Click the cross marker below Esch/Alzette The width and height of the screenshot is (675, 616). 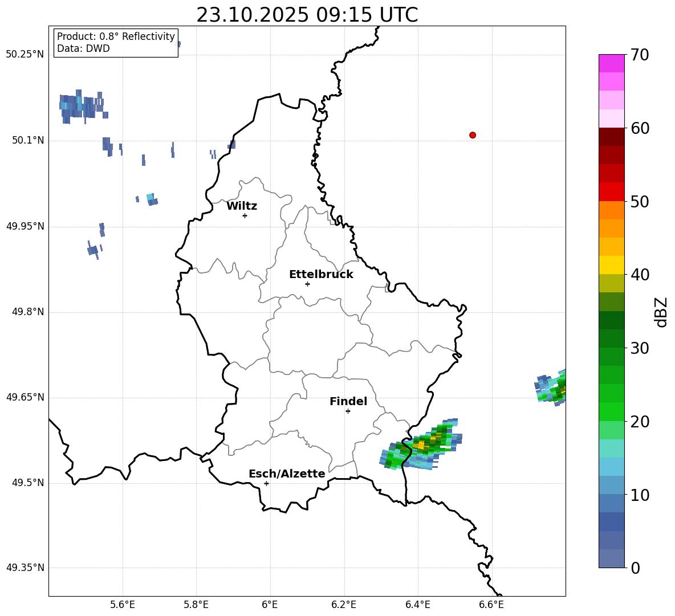(x=266, y=483)
